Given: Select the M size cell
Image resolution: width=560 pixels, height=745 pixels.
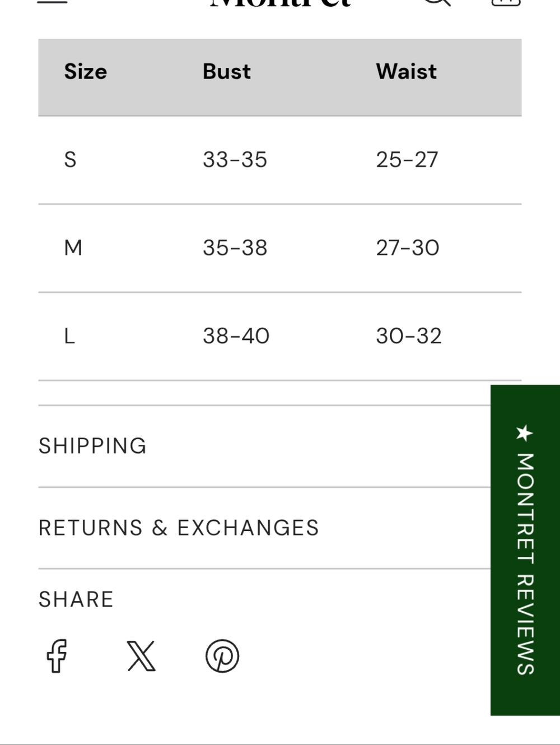Looking at the screenshot, I should [73, 248].
